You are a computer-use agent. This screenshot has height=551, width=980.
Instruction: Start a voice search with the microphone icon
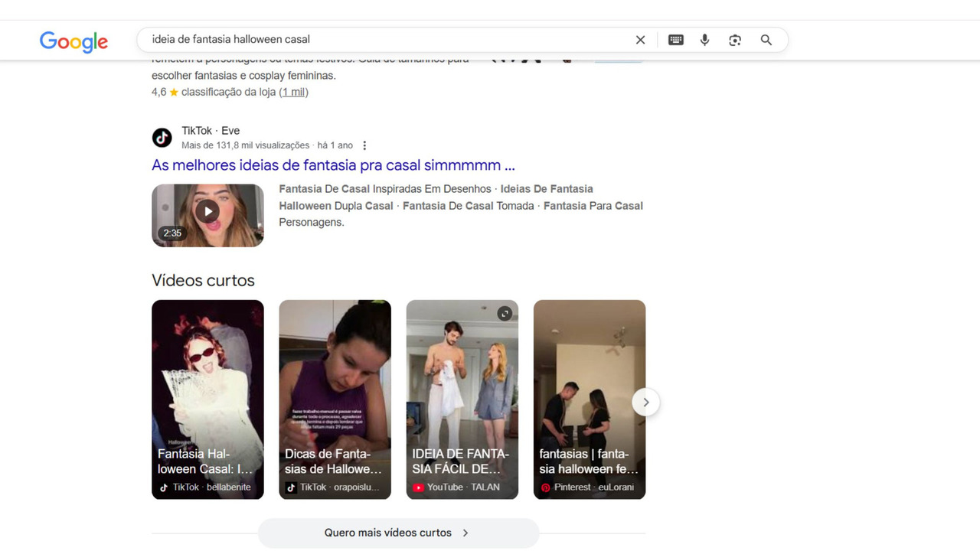point(704,39)
